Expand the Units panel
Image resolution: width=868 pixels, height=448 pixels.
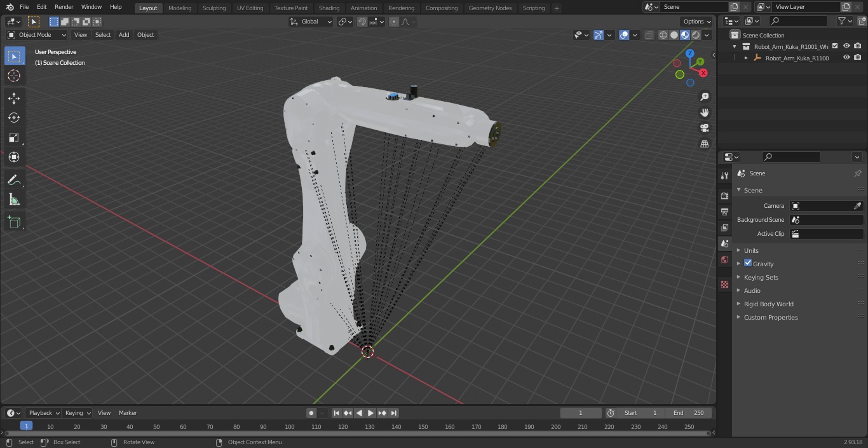[x=751, y=250]
